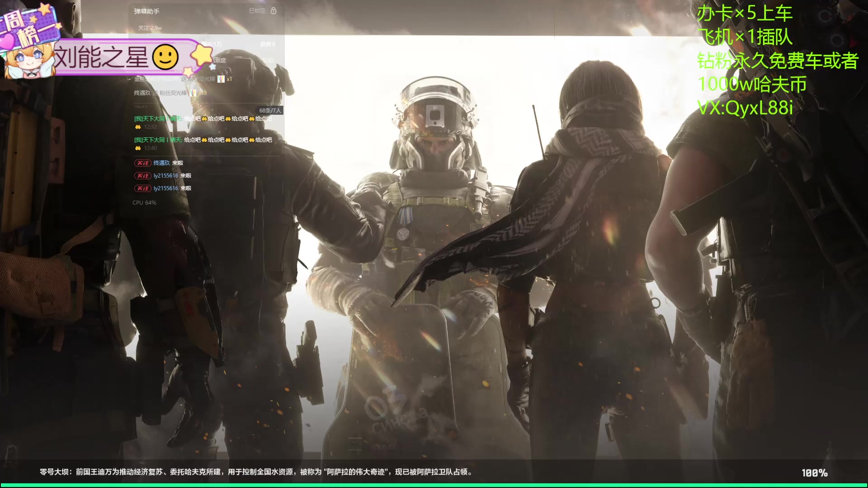This screenshot has width=868, height=488.
Task: Click the 弹幕助手 panel title
Action: coord(146,11)
